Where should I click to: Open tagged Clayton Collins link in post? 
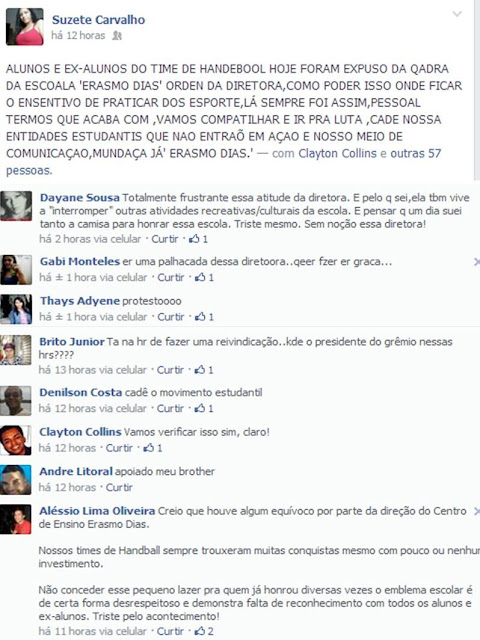(338, 153)
